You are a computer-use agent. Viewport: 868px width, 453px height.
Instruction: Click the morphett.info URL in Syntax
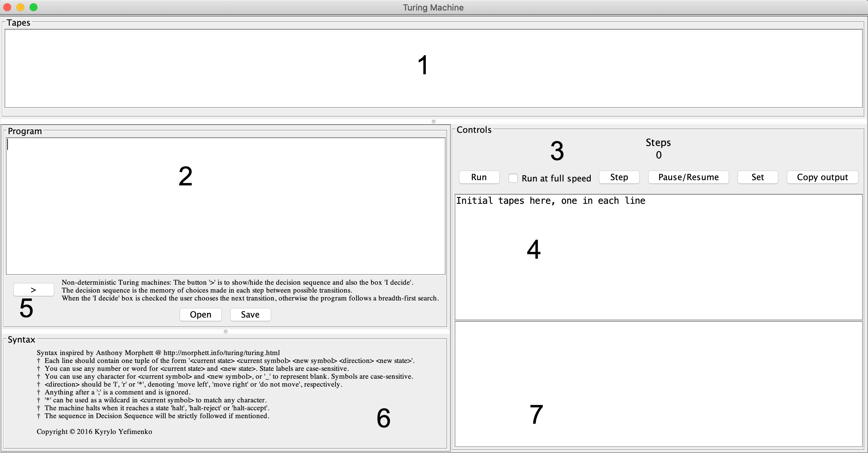[221, 352]
